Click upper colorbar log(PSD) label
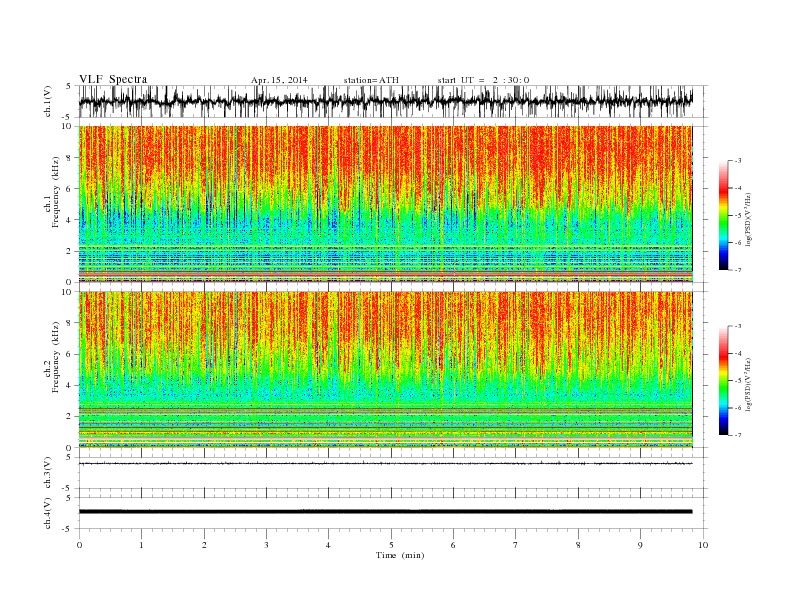Screen dimensions: 792x612 click(x=748, y=219)
